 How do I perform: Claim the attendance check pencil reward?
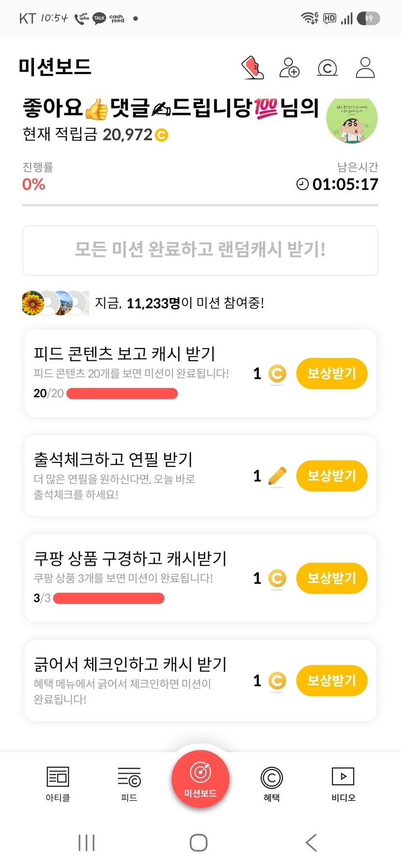tap(332, 476)
